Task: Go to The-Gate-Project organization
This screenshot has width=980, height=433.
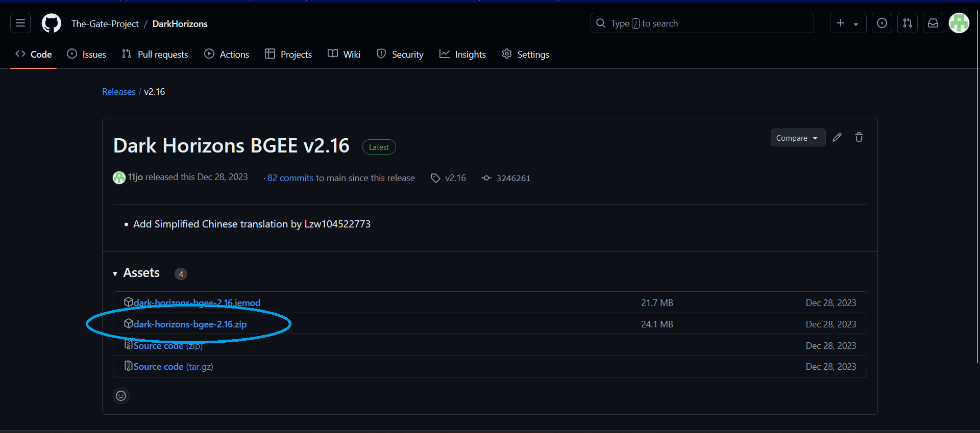Action: click(x=105, y=23)
